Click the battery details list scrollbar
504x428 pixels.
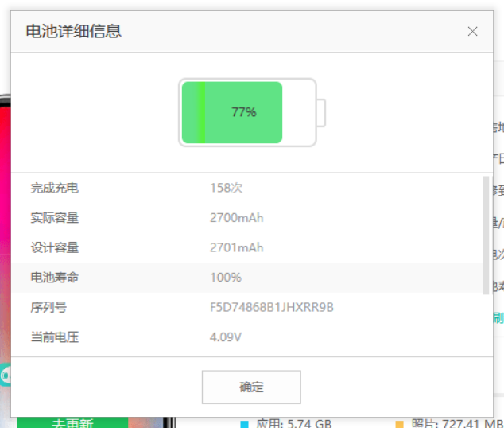(x=486, y=235)
